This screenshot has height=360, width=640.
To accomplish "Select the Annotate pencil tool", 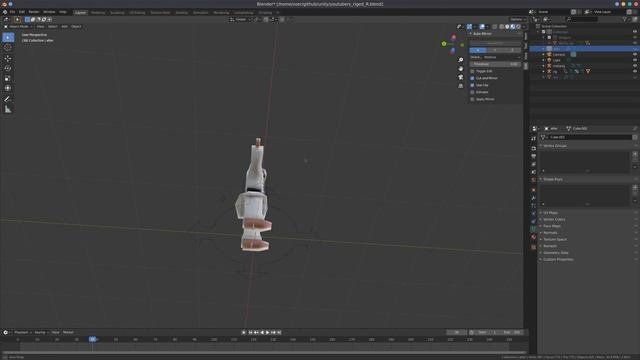I will [8, 99].
